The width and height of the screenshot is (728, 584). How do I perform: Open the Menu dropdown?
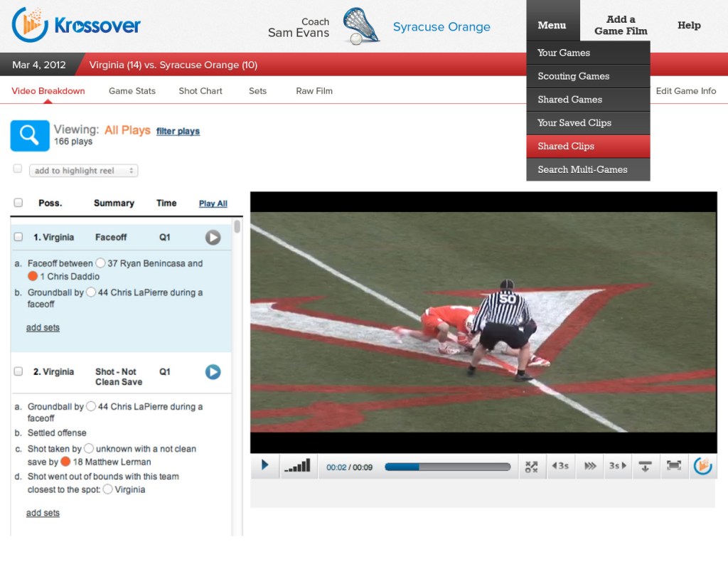click(x=552, y=25)
